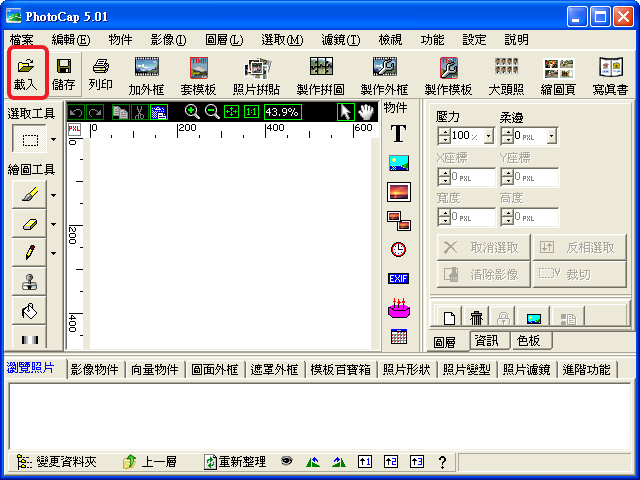The height and width of the screenshot is (480, 640).
Task: Open 寫真書 photo book tool
Action: tap(611, 76)
